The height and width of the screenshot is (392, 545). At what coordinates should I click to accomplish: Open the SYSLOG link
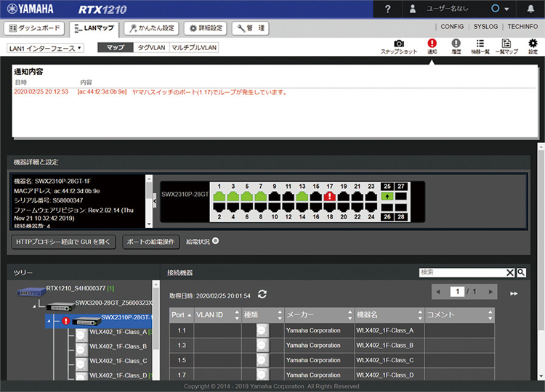485,27
